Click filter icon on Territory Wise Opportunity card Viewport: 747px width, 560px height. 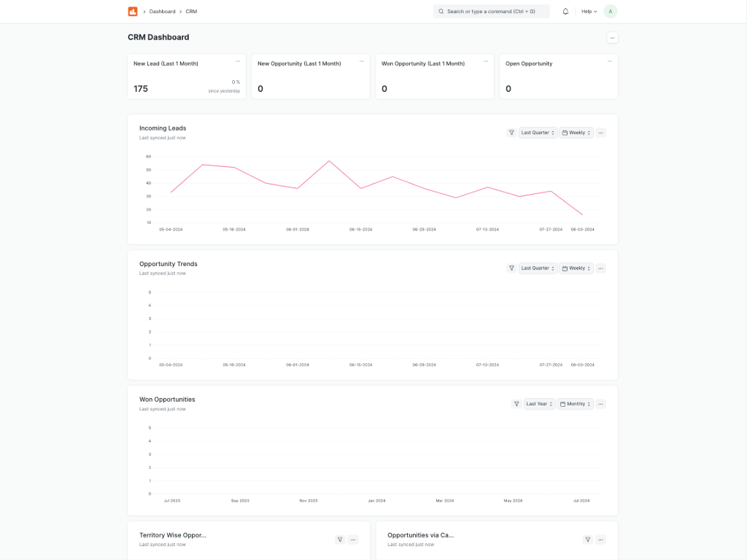click(x=339, y=540)
